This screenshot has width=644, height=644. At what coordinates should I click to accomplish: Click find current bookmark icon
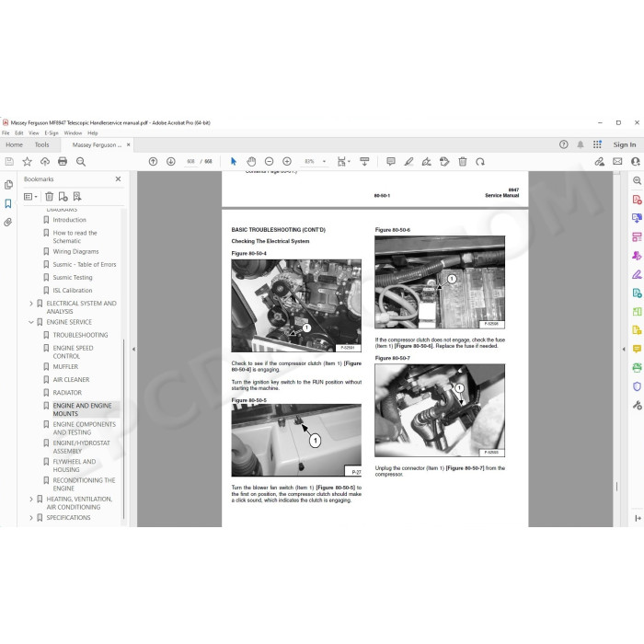coord(76,196)
